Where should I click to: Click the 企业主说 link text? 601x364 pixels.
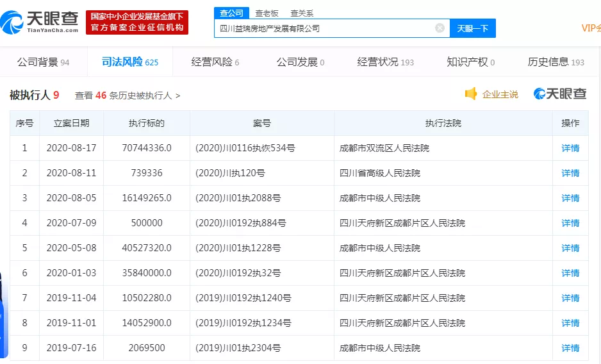coord(500,94)
